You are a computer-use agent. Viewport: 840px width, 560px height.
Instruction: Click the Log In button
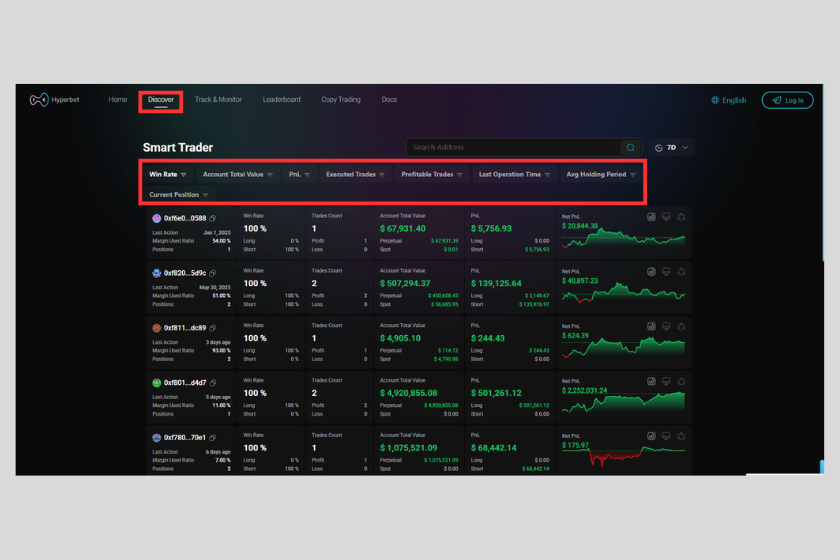(788, 100)
